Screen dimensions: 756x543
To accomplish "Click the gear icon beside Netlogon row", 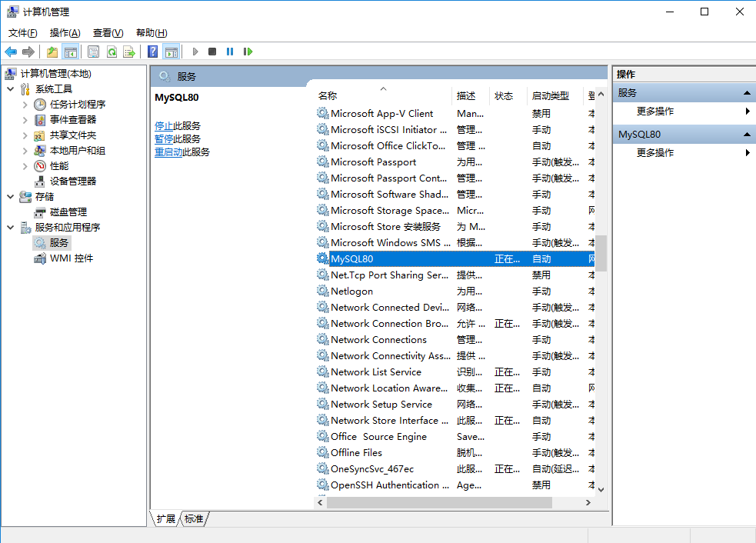I will (x=322, y=291).
